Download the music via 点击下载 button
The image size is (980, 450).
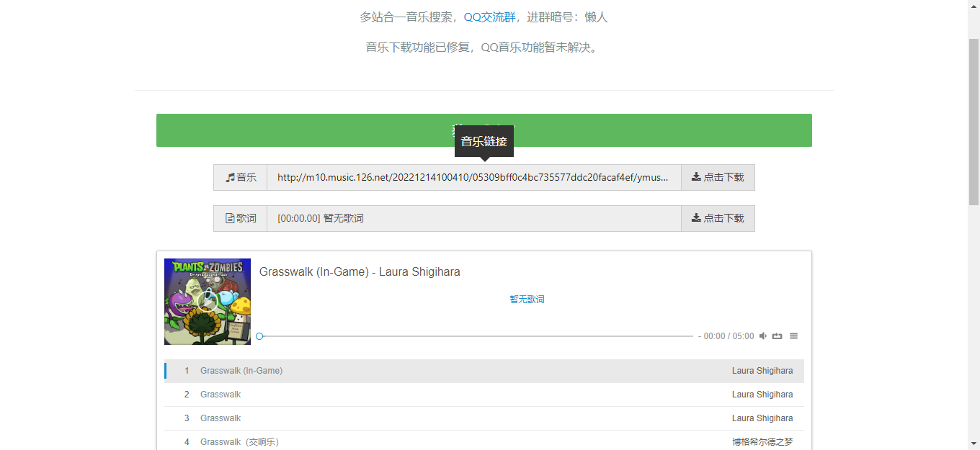[x=718, y=177]
